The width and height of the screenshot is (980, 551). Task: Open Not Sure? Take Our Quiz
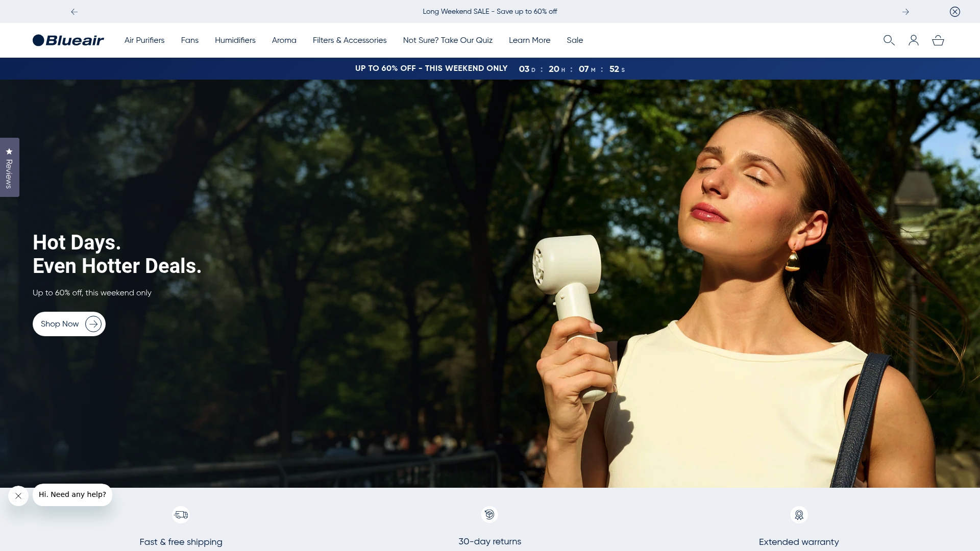coord(448,40)
